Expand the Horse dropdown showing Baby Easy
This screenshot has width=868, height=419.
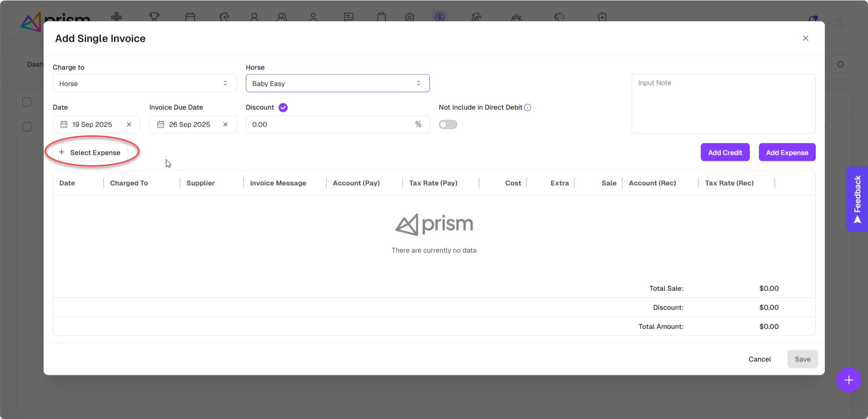point(337,84)
